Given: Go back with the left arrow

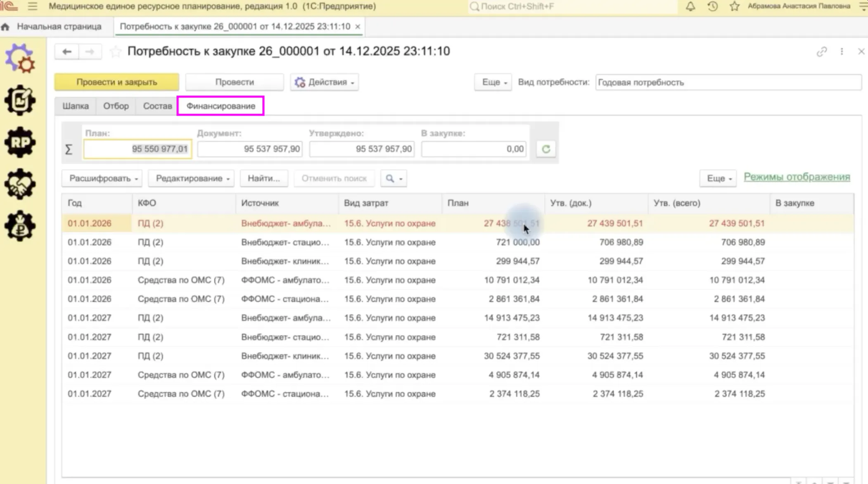Looking at the screenshot, I should (66, 52).
